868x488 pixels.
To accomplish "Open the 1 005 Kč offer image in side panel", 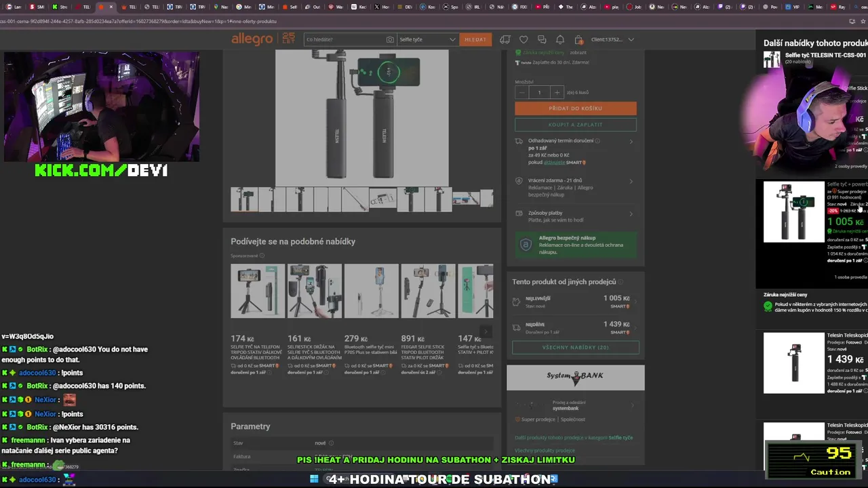I will [793, 212].
